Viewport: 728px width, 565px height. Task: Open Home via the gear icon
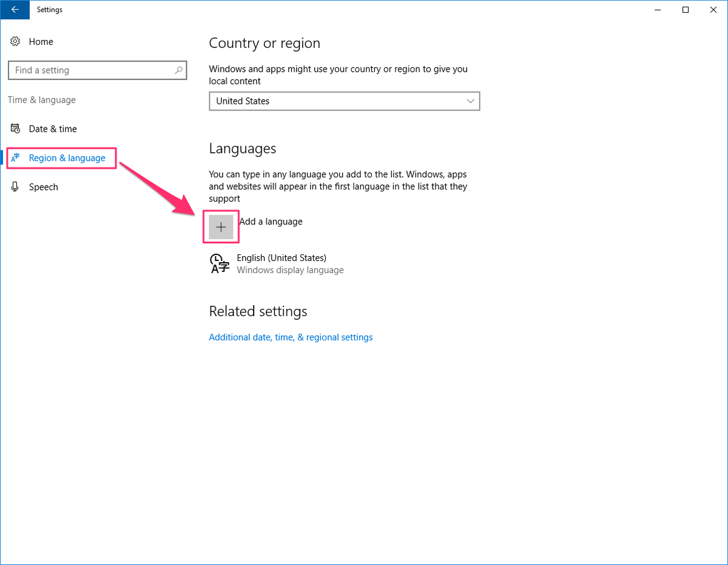(15, 41)
